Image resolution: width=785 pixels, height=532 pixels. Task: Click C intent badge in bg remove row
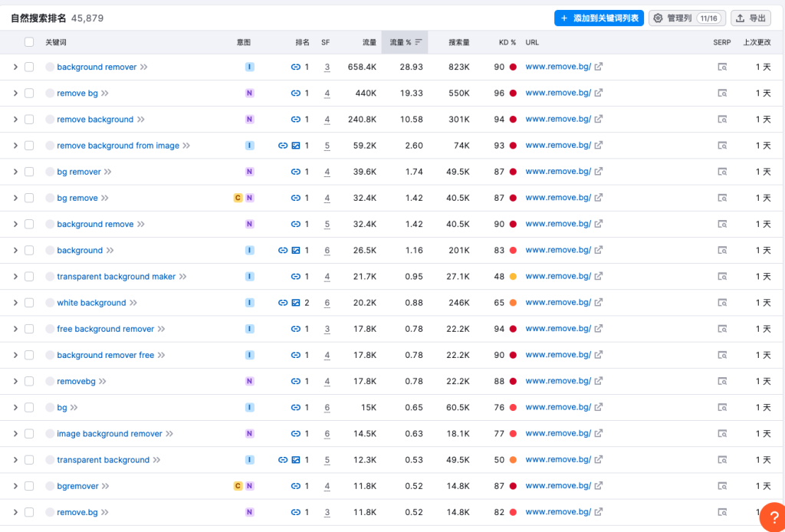238,198
